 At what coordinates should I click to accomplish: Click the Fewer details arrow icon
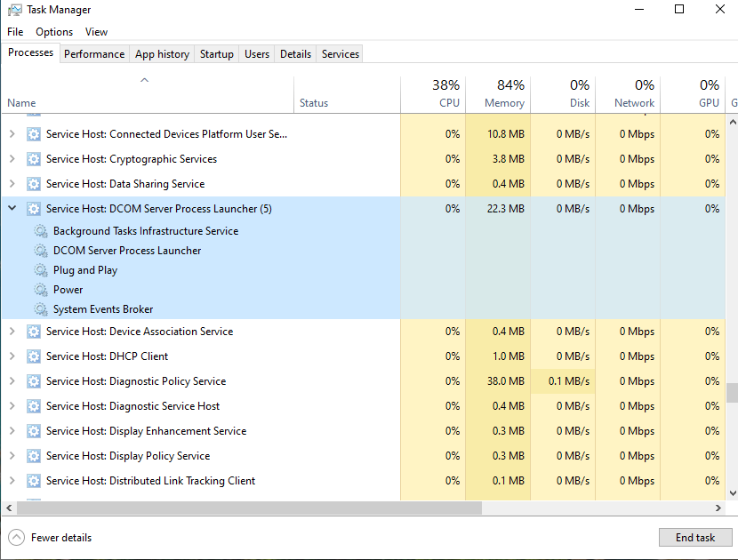(x=16, y=538)
